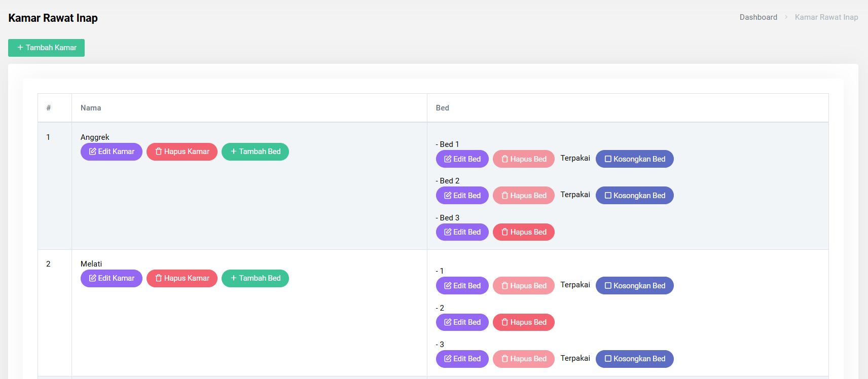
Task: Edit the Anggrek room
Action: pyautogui.click(x=112, y=151)
